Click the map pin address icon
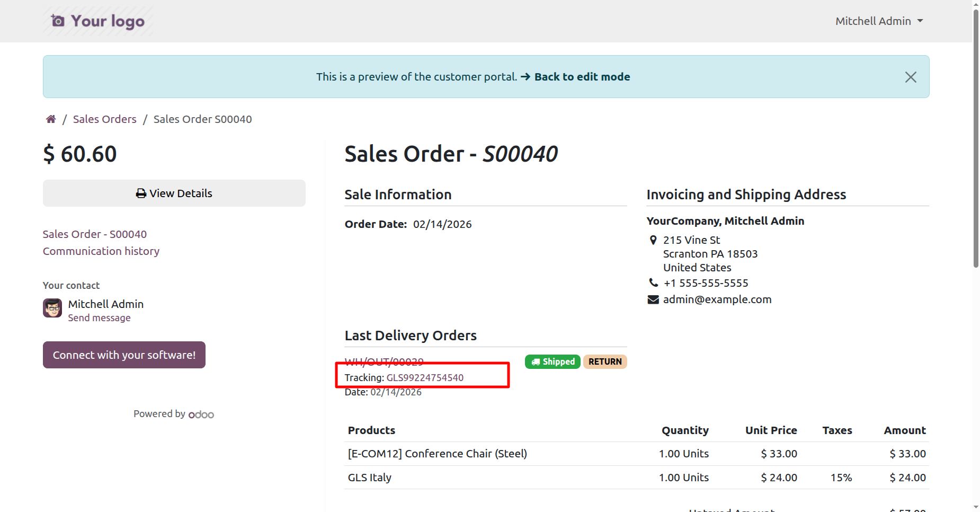Image resolution: width=980 pixels, height=512 pixels. point(653,240)
